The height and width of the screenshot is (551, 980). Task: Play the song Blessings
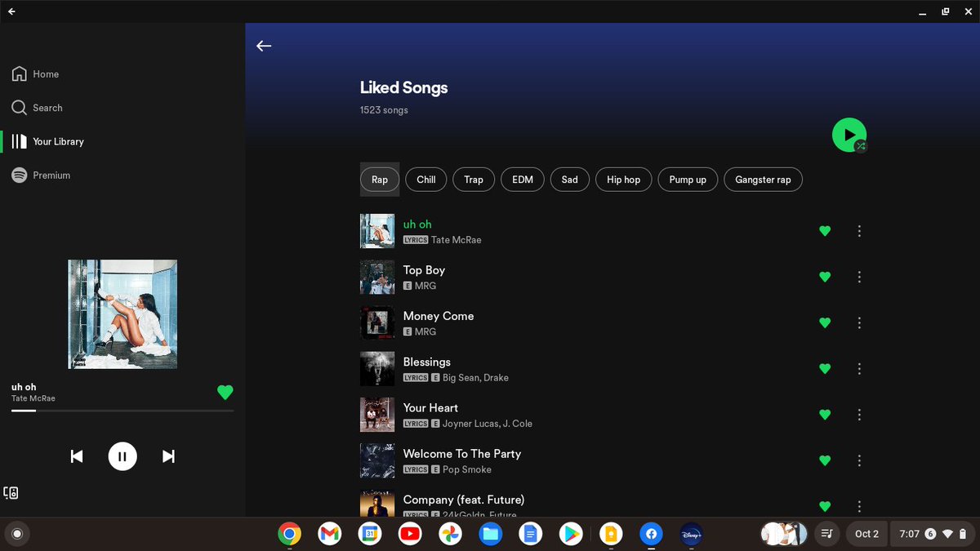[427, 362]
